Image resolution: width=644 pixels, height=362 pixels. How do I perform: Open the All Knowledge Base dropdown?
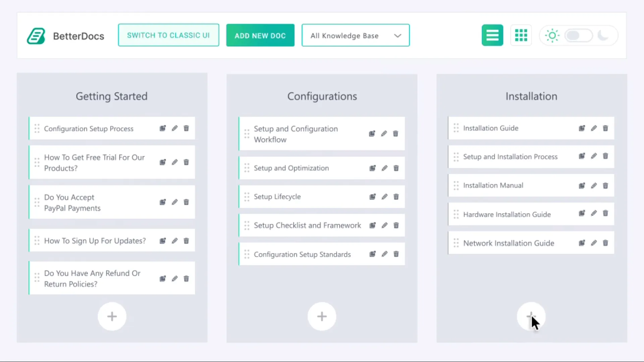pyautogui.click(x=355, y=35)
